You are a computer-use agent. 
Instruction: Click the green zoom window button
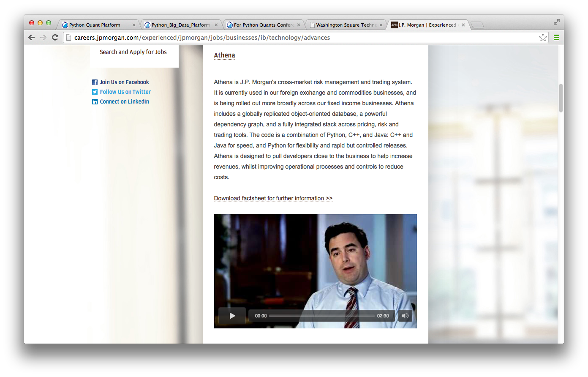(x=49, y=23)
